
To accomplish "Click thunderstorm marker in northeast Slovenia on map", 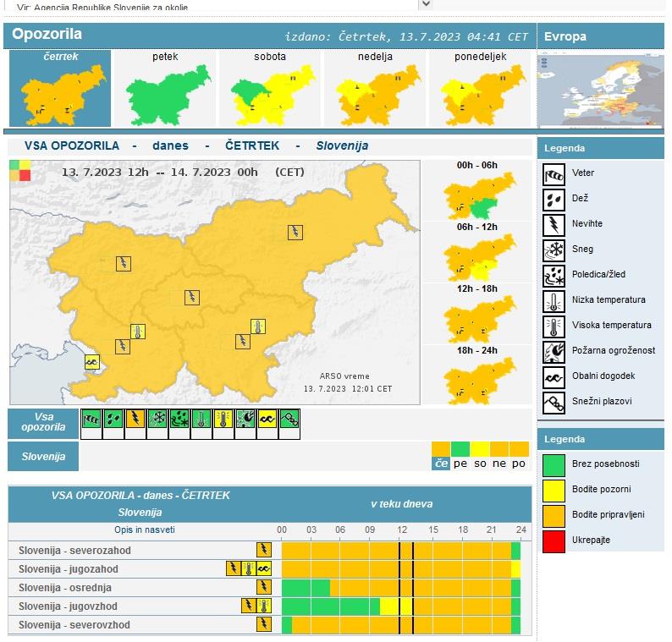I will 295,232.
